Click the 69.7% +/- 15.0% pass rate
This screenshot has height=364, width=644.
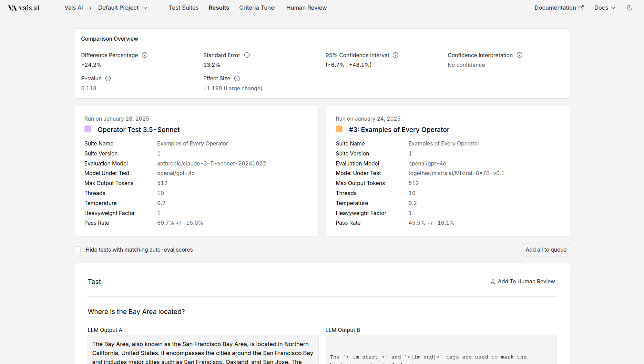coord(180,223)
